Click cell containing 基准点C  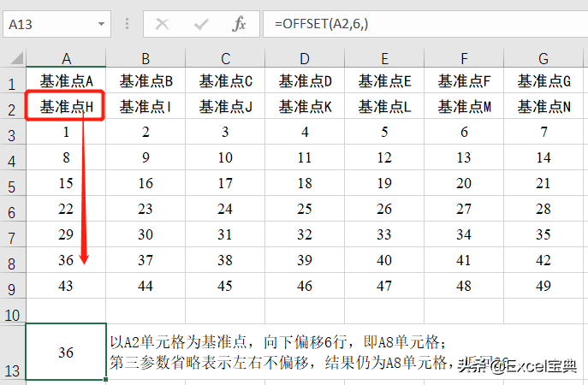(x=225, y=80)
